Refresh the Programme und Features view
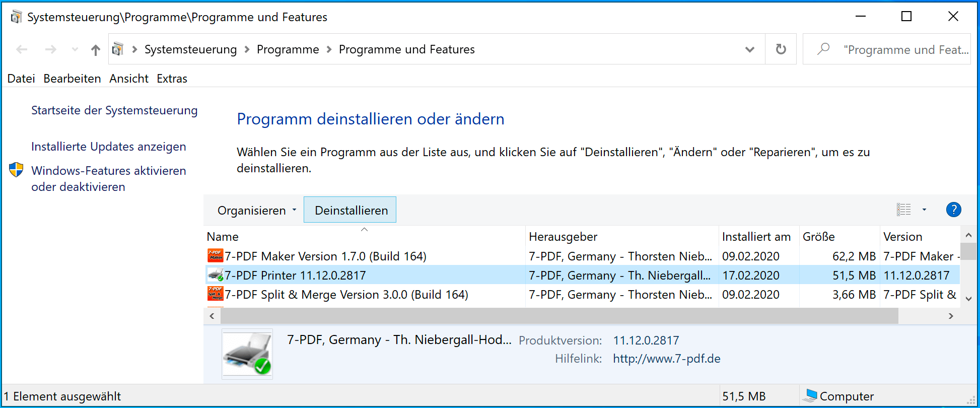This screenshot has width=980, height=408. pyautogui.click(x=781, y=49)
